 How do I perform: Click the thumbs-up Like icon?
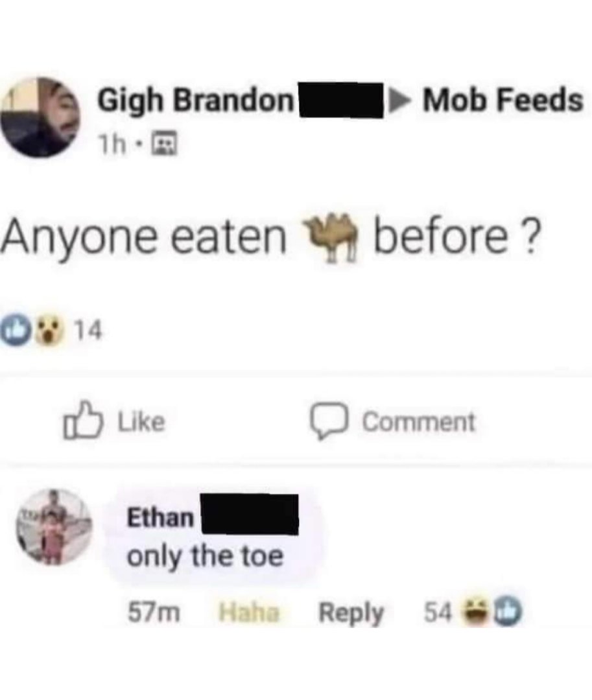click(82, 420)
